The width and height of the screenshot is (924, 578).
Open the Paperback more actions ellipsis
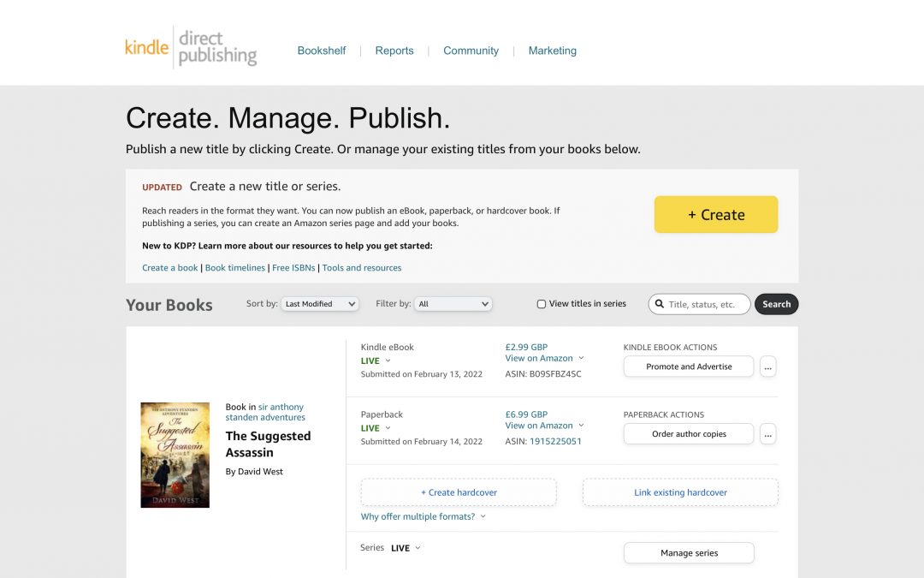coord(767,434)
